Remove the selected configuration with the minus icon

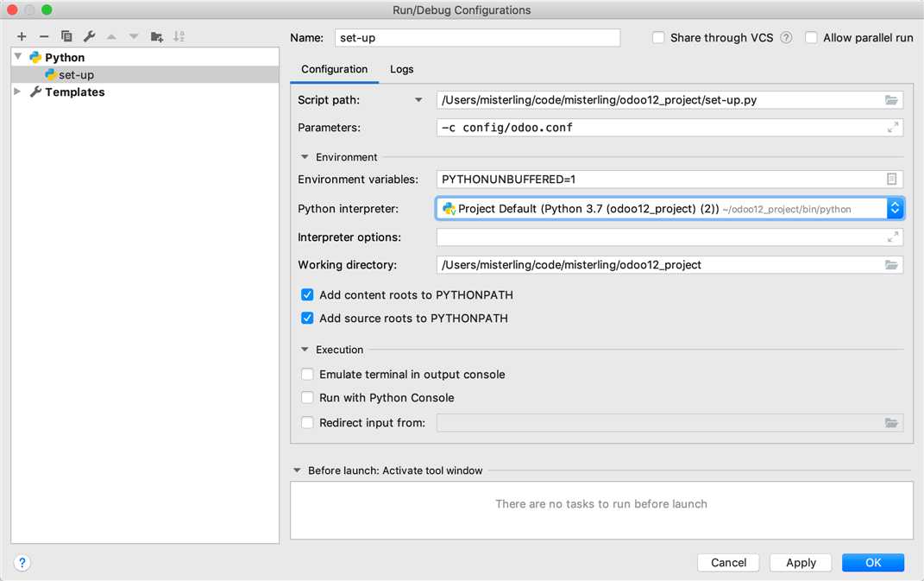point(44,36)
